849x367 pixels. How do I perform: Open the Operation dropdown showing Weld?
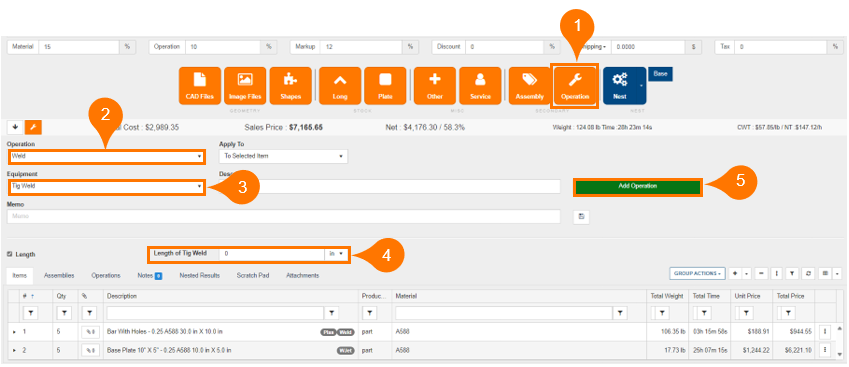107,157
